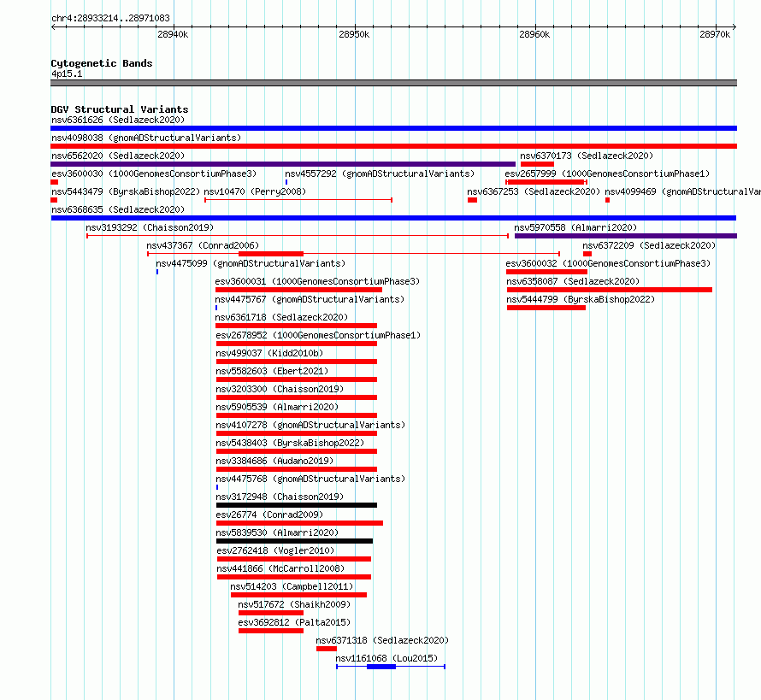The image size is (761, 700).
Task: Click the red bar under nsv6358087
Action: pos(610,290)
